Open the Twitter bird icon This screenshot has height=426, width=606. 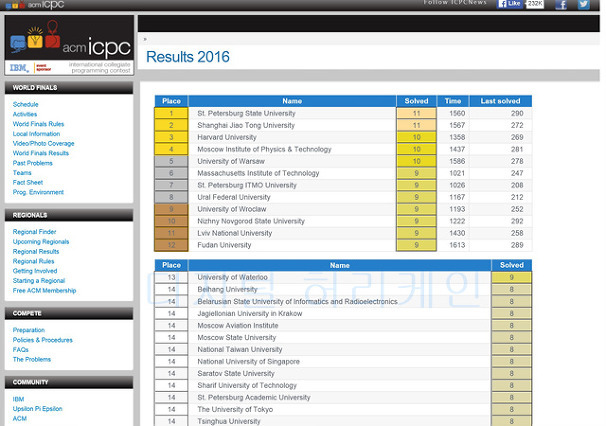click(x=584, y=4)
